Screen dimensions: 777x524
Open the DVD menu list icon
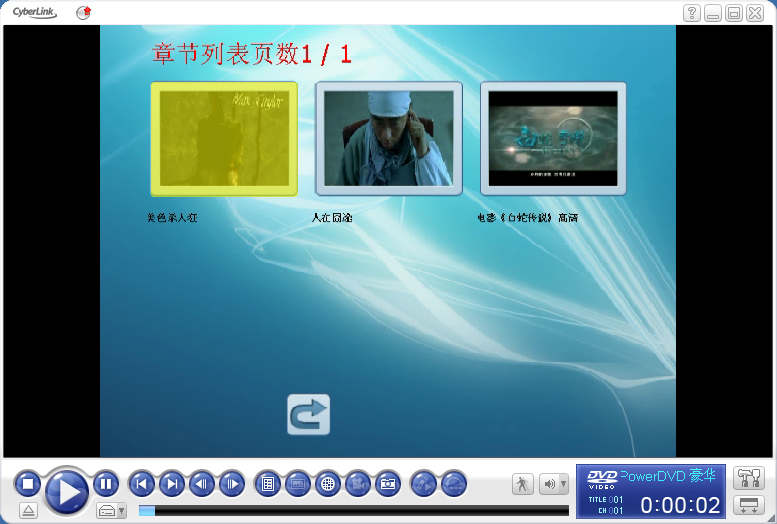pyautogui.click(x=268, y=484)
